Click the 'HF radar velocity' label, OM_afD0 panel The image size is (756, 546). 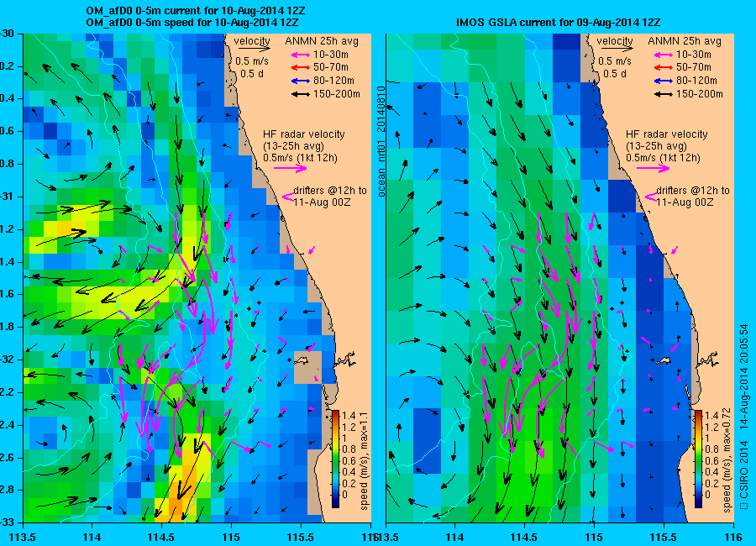point(304,134)
